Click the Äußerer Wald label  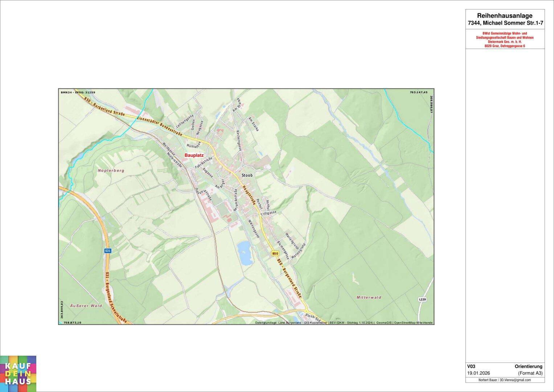(x=86, y=306)
